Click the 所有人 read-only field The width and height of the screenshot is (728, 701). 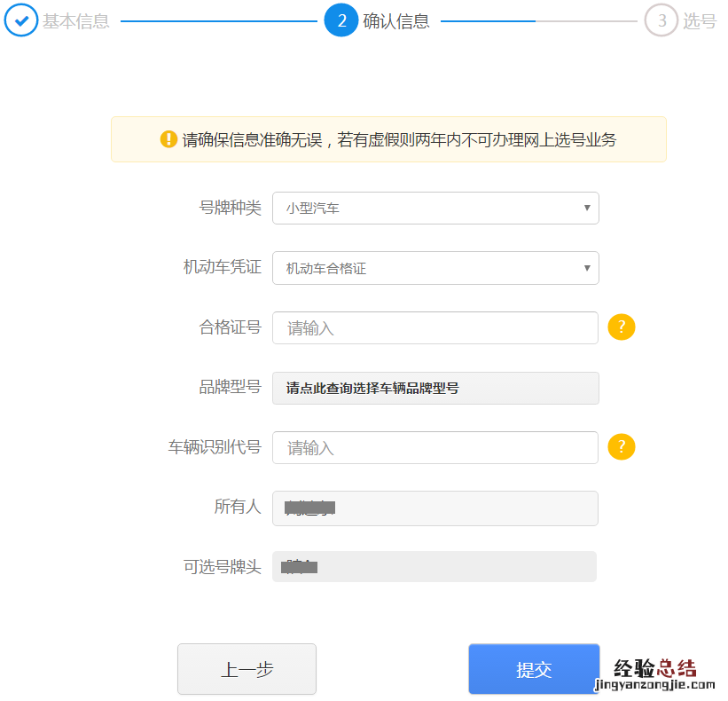pos(435,508)
